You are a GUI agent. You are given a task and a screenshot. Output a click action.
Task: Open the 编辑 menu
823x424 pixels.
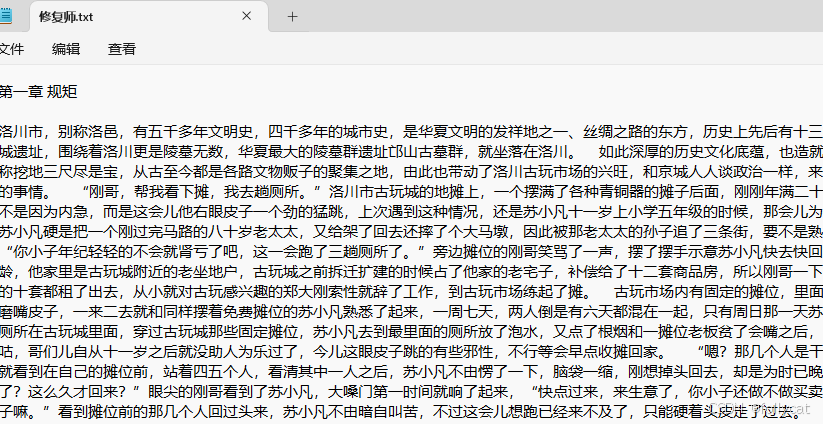66,49
